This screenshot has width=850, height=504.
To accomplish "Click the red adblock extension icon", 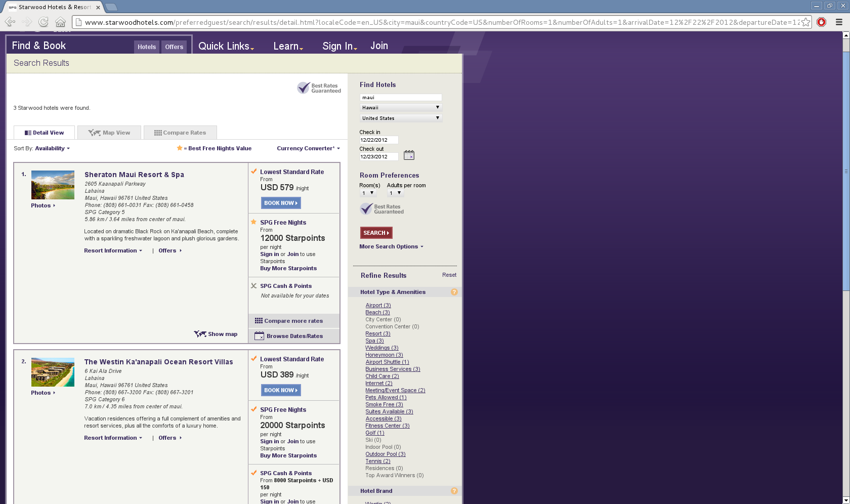I will (822, 22).
